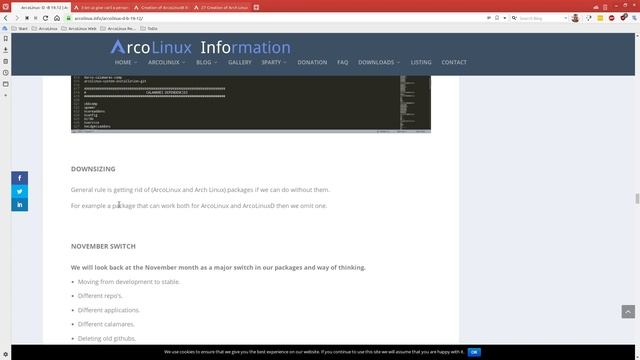Screen dimensions: 640x360
Task: Click the back-to-top arrow button
Action: 628,311
